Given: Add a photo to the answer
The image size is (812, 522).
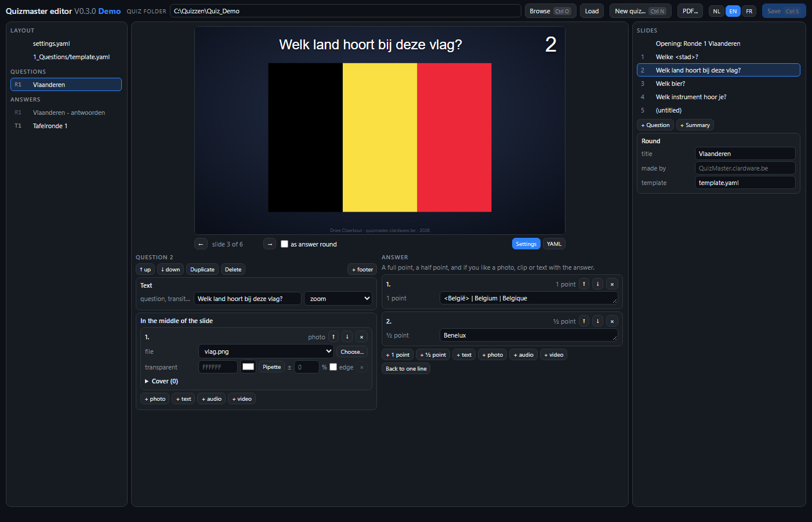Looking at the screenshot, I should (x=492, y=355).
